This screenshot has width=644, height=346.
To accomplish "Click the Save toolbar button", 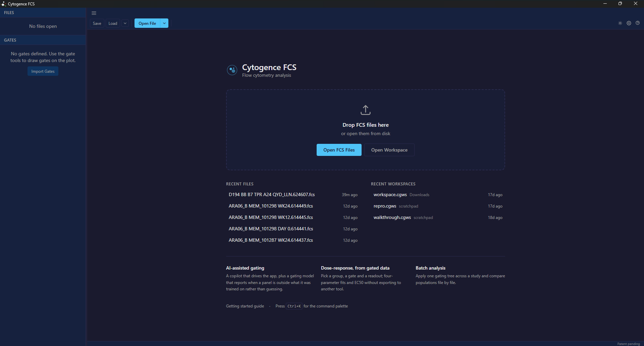I will click(97, 23).
